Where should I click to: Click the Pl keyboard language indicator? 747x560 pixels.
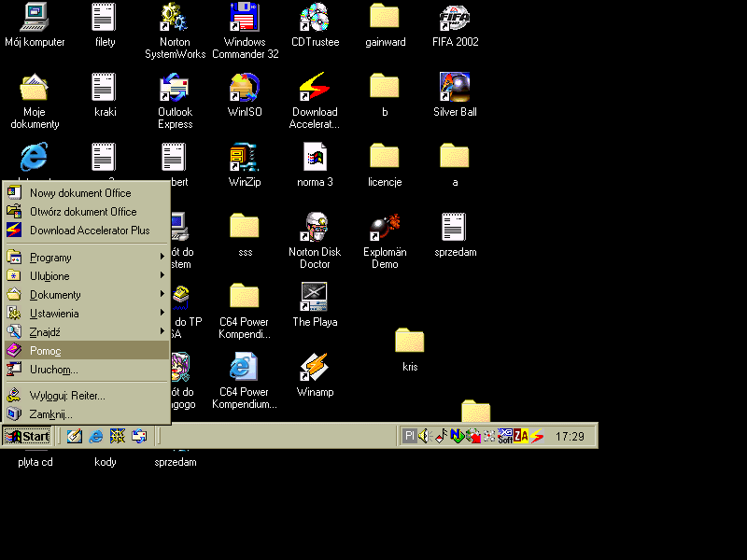point(409,436)
